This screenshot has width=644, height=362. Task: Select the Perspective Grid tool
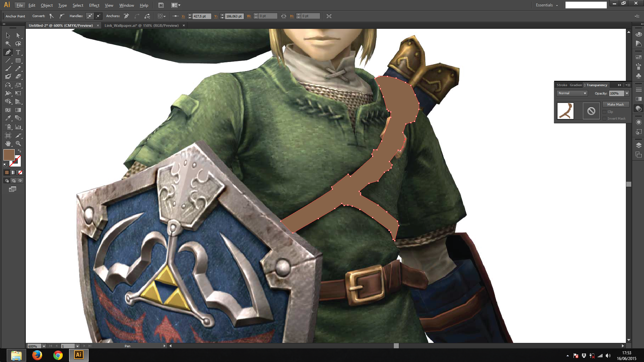[x=18, y=101]
